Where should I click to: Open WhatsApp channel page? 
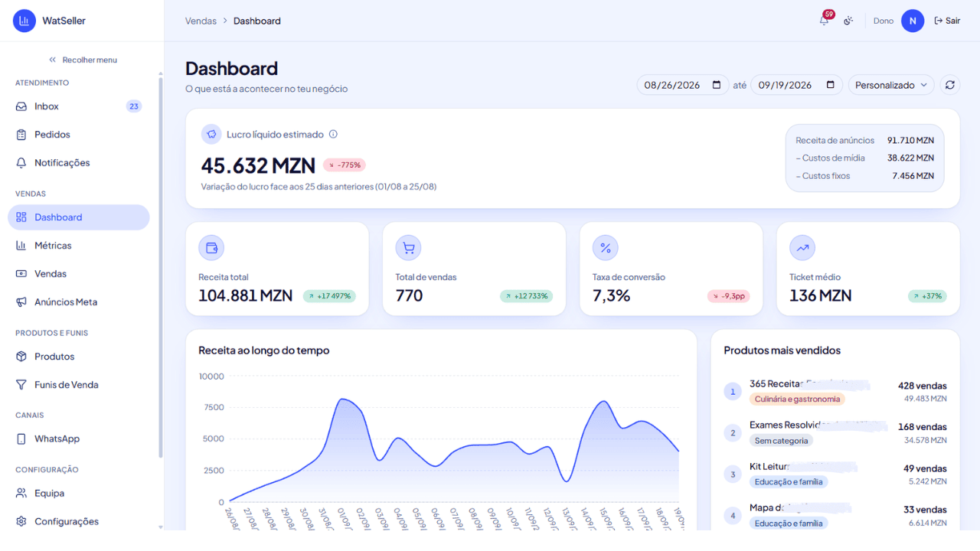[x=78, y=439]
